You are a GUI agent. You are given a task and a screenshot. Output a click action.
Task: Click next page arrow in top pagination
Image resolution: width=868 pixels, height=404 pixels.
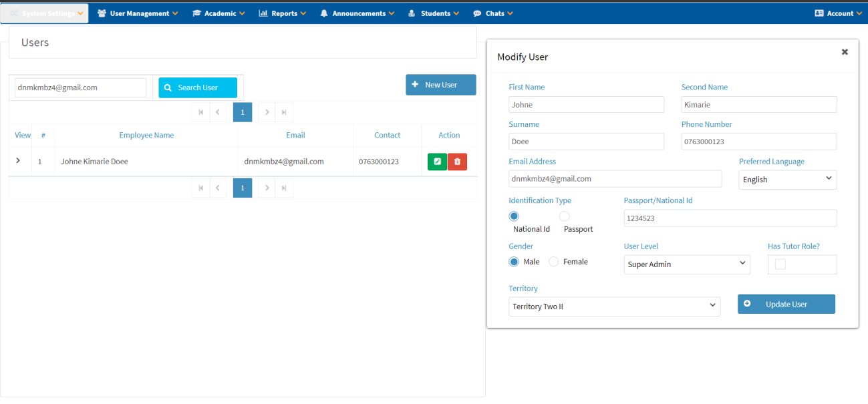pyautogui.click(x=267, y=112)
